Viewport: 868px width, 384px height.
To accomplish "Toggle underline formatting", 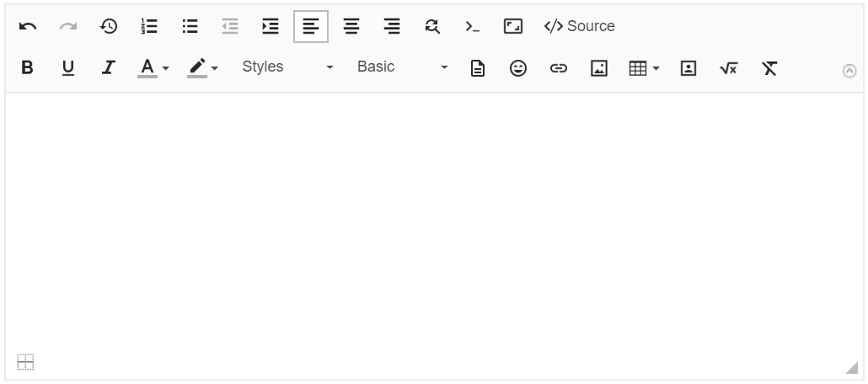I will click(x=68, y=68).
